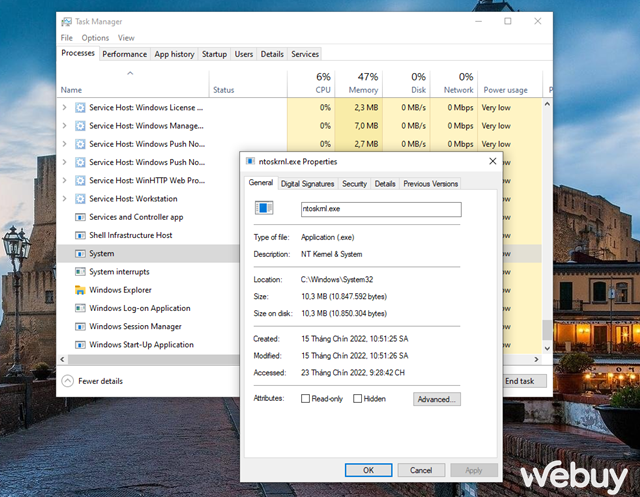The height and width of the screenshot is (497, 640).
Task: Select the Windows Explorer process row
Action: (x=148, y=290)
